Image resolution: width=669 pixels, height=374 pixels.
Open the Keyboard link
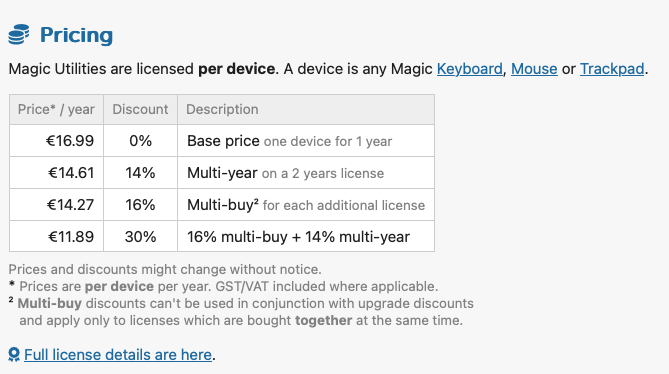[469, 69]
